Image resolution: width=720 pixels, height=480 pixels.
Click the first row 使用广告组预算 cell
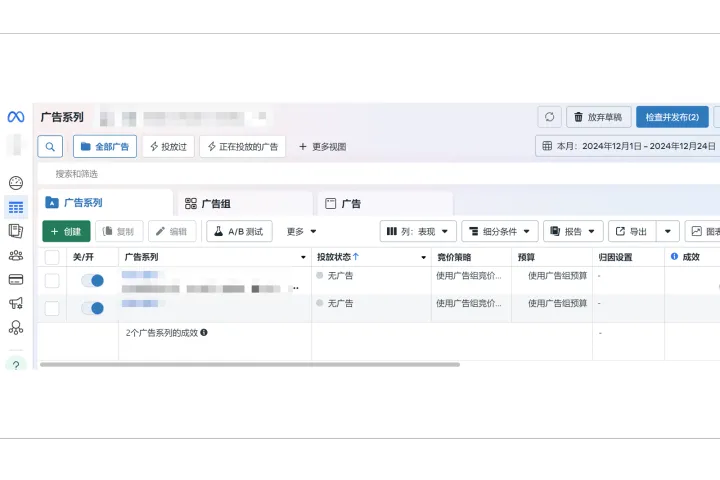557,276
